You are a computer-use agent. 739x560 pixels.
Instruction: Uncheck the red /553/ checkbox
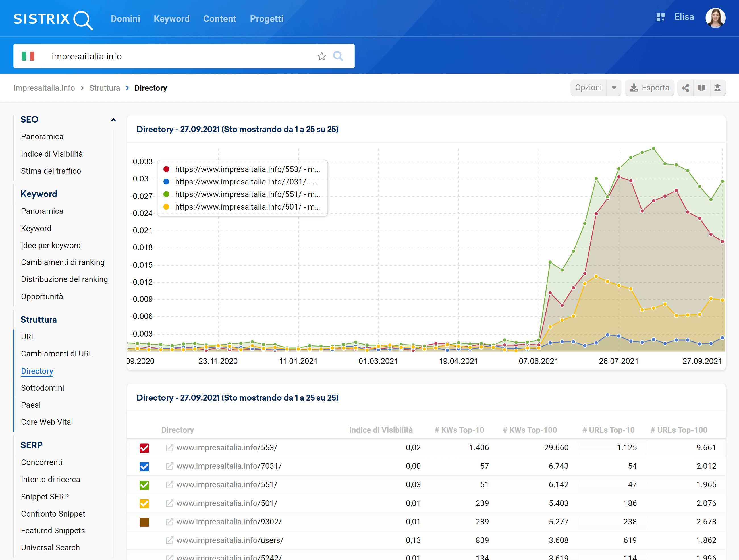click(x=144, y=448)
